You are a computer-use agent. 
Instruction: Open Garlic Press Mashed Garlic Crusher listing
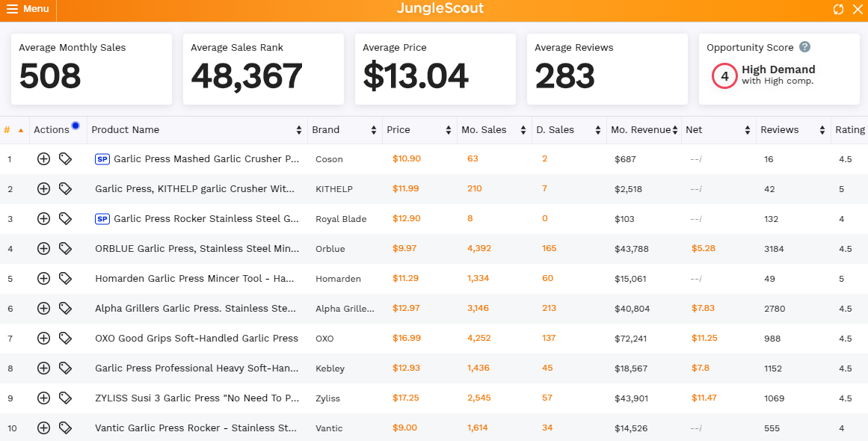pos(206,159)
